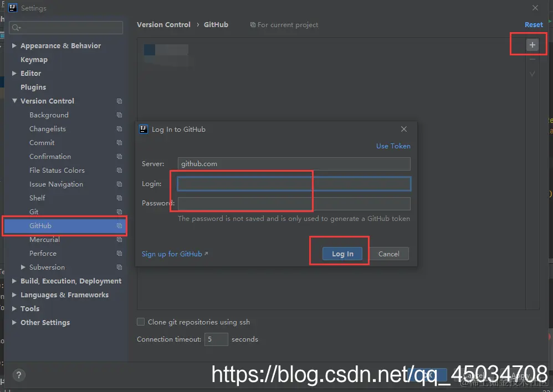Select the Mercurial settings page
The width and height of the screenshot is (553, 392).
44,239
